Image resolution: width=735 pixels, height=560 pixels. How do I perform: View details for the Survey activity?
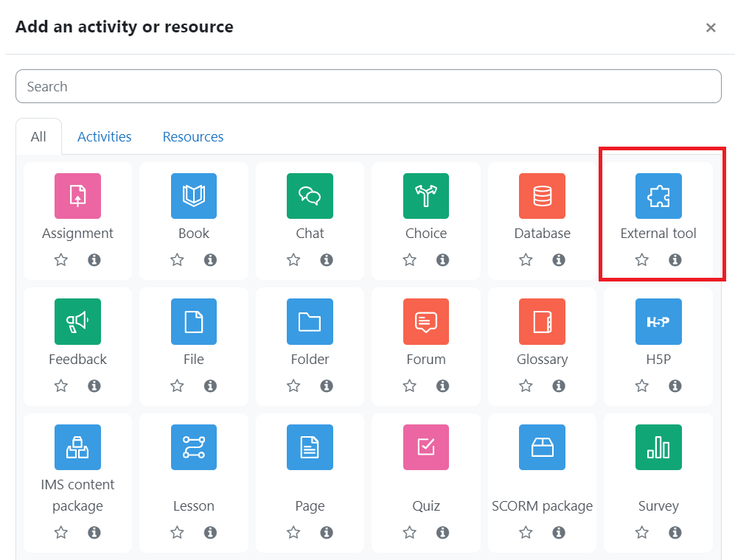coord(675,532)
